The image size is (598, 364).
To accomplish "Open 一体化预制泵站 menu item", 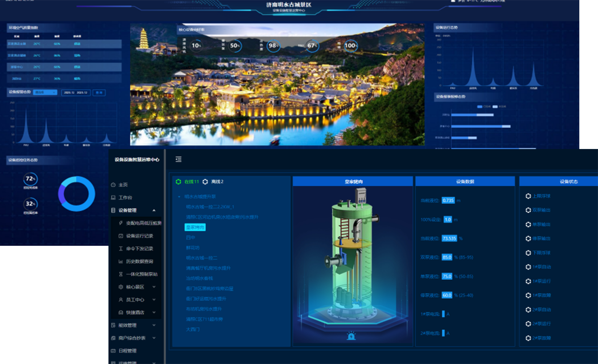I will [142, 274].
